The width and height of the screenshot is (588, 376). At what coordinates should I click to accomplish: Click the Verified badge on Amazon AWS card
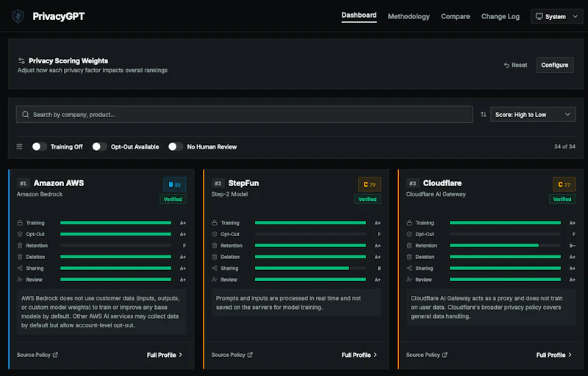[173, 199]
